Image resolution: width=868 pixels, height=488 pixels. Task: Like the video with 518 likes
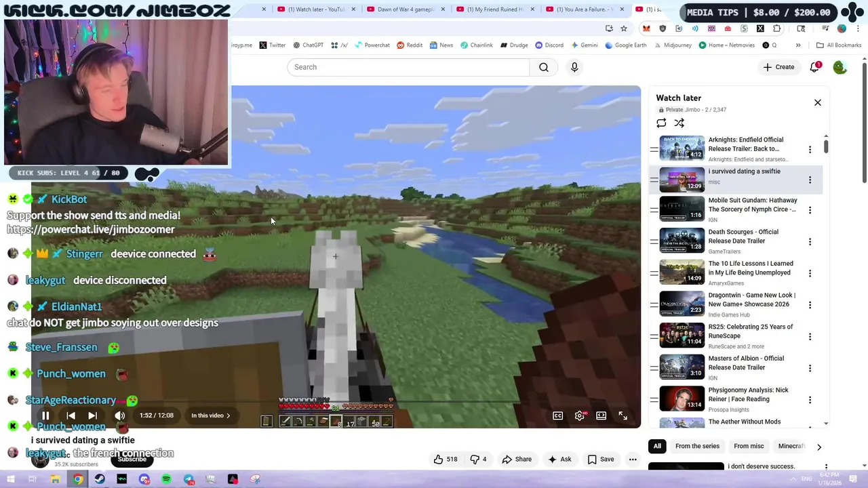446,459
